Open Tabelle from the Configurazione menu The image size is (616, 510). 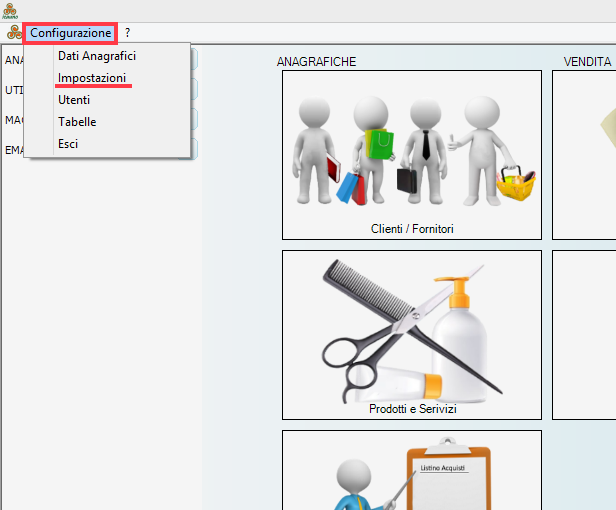(x=77, y=122)
